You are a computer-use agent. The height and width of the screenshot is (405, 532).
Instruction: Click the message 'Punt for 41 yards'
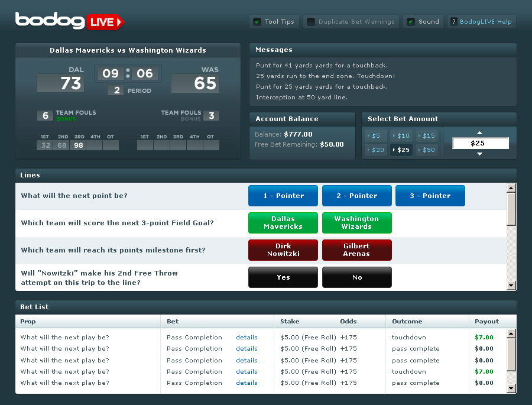click(322, 65)
